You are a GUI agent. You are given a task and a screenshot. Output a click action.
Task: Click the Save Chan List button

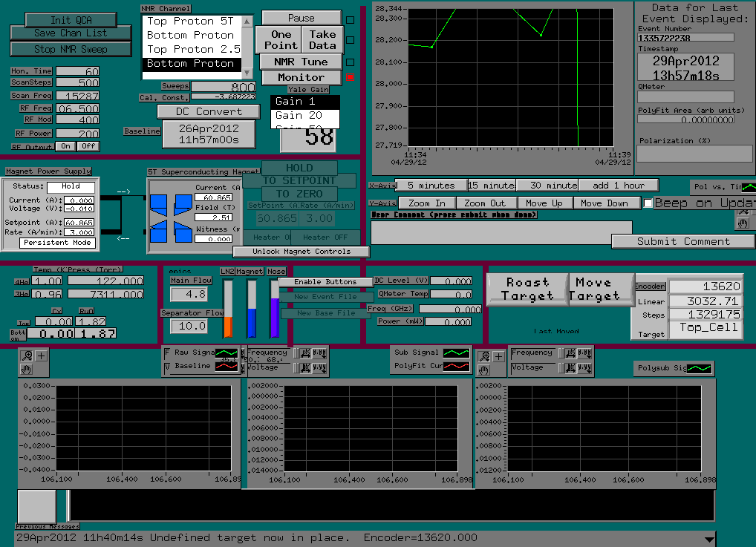coord(71,33)
